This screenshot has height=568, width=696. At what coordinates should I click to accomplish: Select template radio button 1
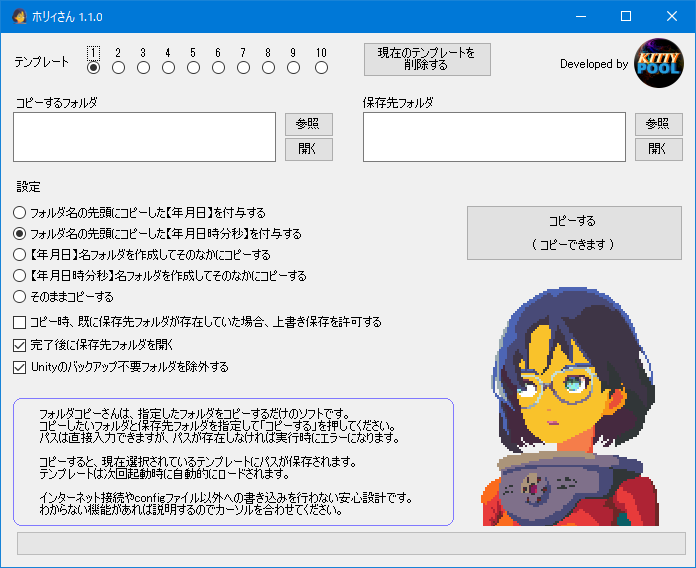[93, 67]
